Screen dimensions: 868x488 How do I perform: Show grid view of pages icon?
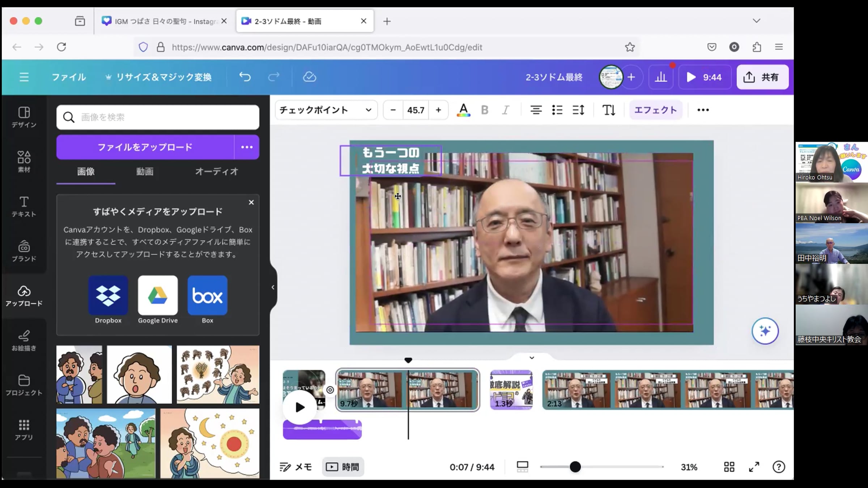[729, 467]
